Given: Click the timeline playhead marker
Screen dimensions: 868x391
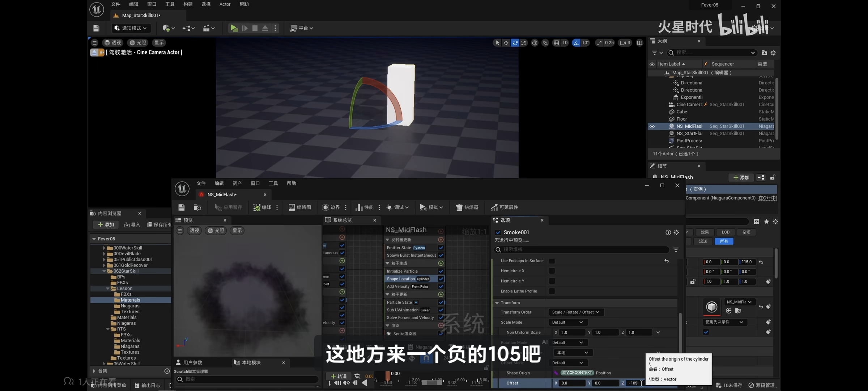Looking at the screenshot, I should coord(387,375).
